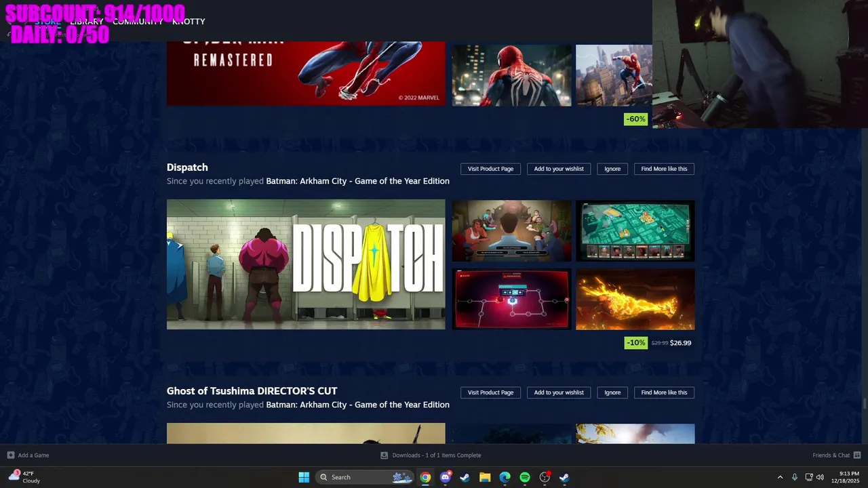Open Batman: Arkham City link under Ghost of Tsushima
868x488 pixels.
(357, 405)
